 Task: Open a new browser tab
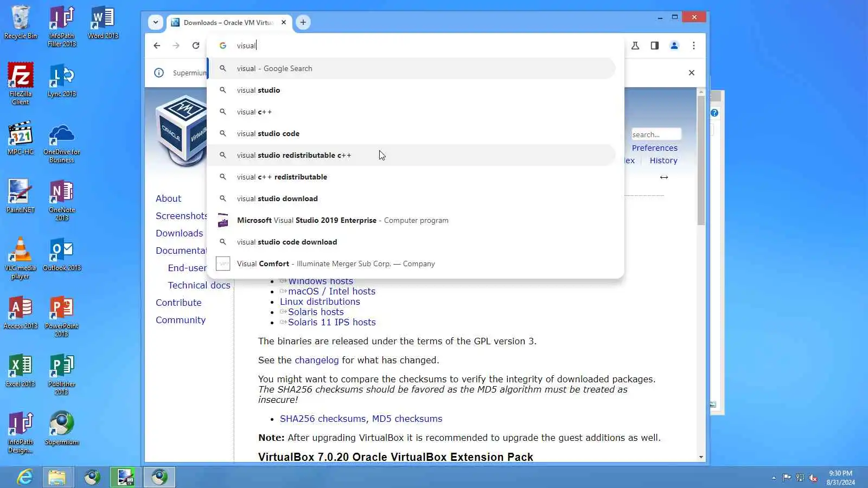pyautogui.click(x=303, y=22)
